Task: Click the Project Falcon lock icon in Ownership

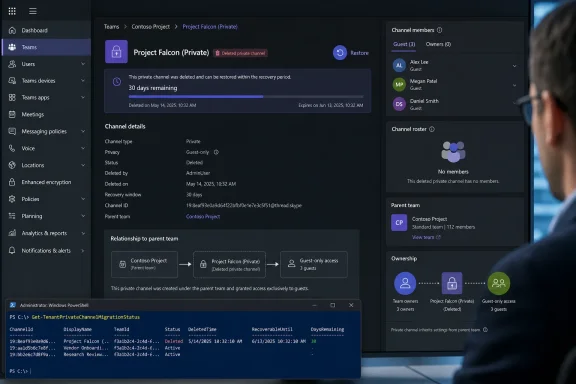Action: [452, 283]
